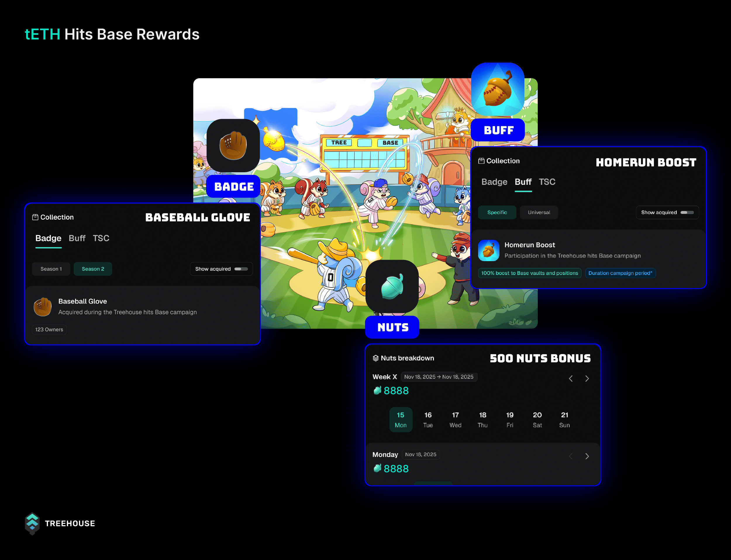Select the Universal buff filter
The width and height of the screenshot is (731, 560).
coord(539,212)
